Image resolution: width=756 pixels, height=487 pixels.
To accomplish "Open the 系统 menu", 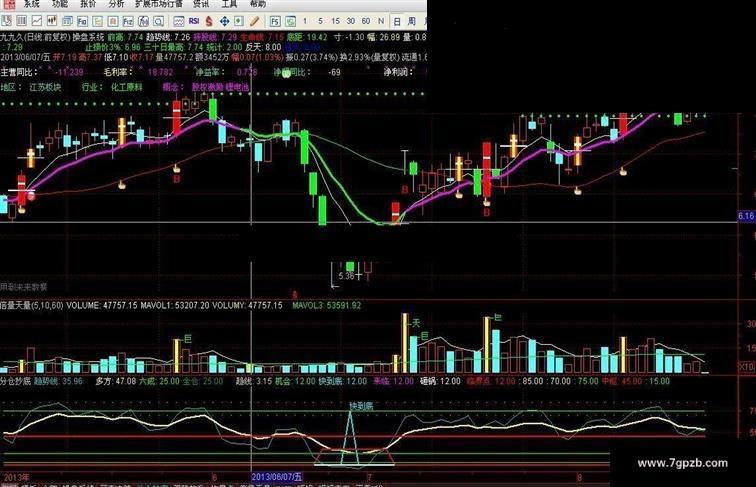I will click(x=31, y=4).
